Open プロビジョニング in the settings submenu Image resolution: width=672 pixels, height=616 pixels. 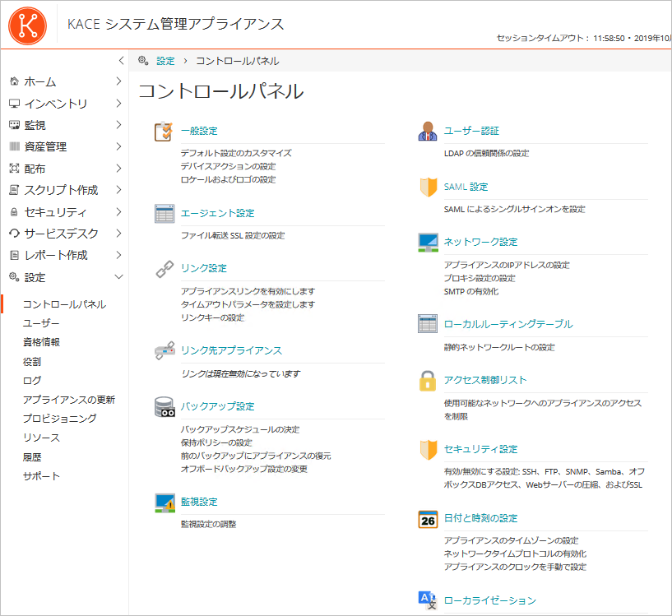pos(59,419)
